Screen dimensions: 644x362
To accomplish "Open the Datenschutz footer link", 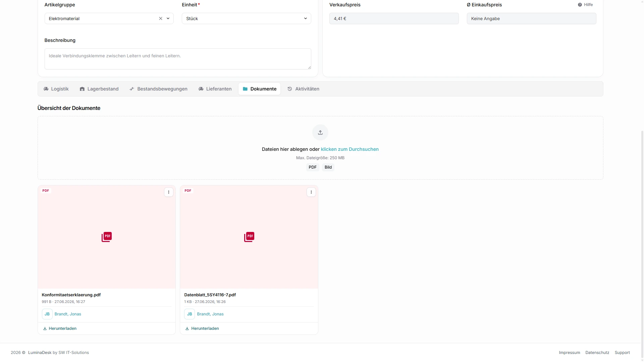I will (597, 353).
